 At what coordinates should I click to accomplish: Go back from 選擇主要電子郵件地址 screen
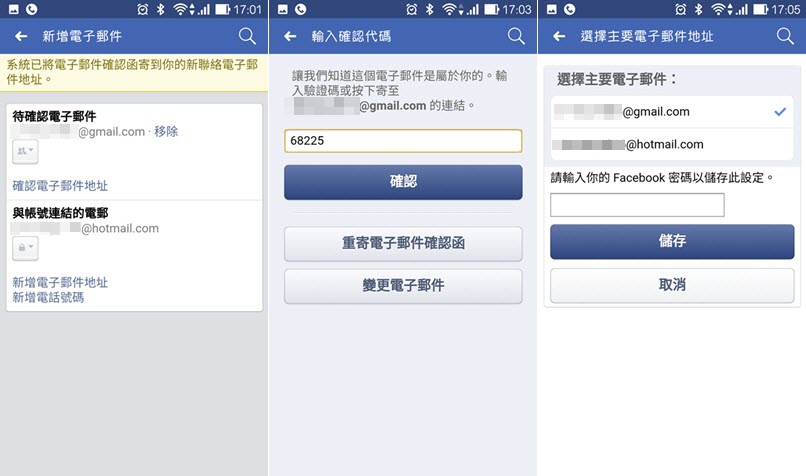559,36
